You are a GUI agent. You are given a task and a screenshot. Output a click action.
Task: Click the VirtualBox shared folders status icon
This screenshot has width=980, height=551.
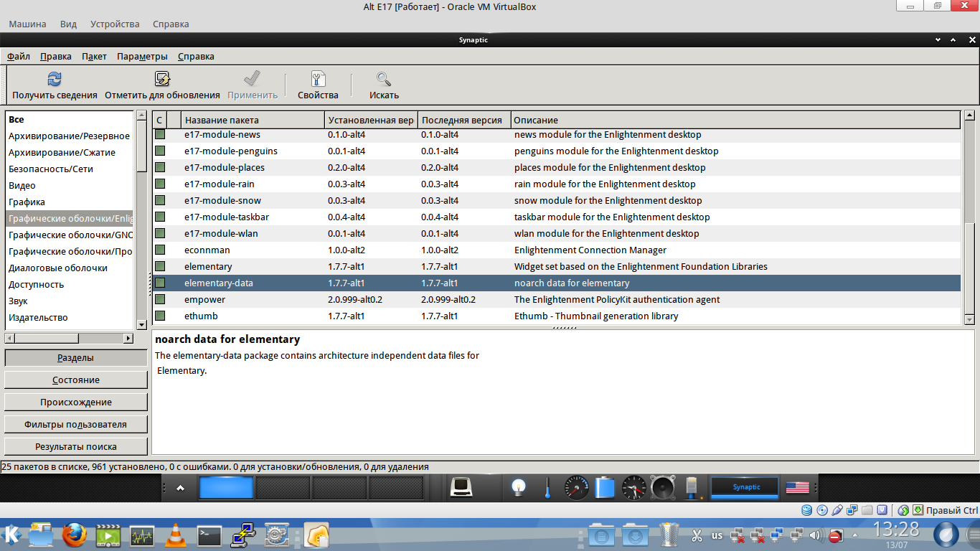click(867, 510)
